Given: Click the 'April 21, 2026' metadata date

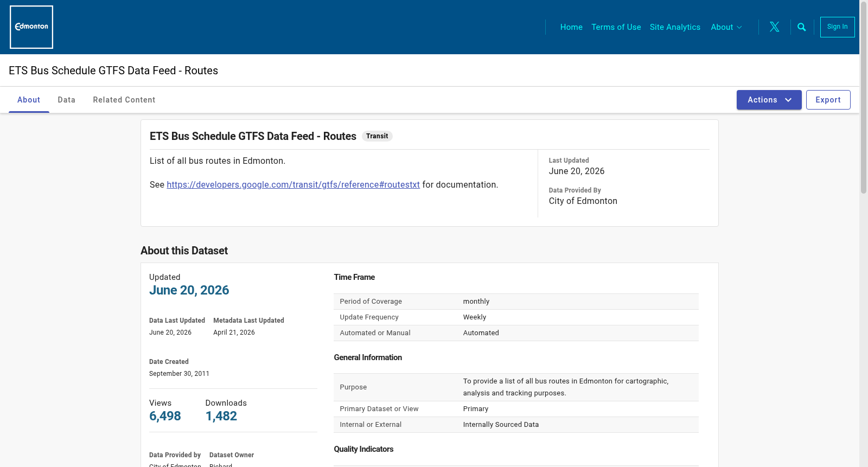Looking at the screenshot, I should click(234, 332).
